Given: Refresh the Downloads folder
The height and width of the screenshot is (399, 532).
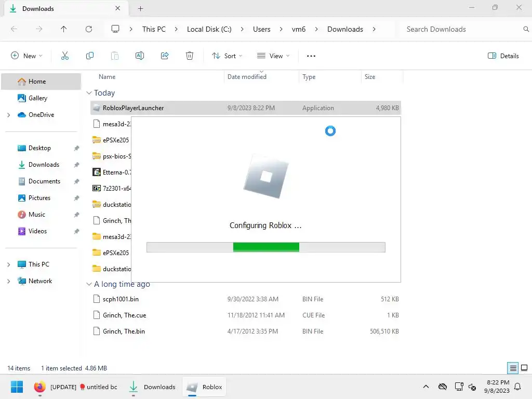Looking at the screenshot, I should tap(89, 29).
